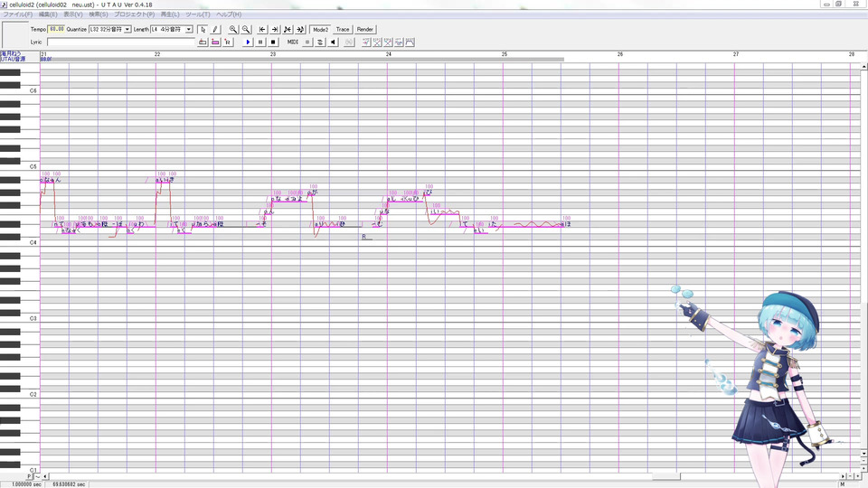The image size is (868, 488).
Task: Open the Quantize dropdown
Action: tap(127, 29)
